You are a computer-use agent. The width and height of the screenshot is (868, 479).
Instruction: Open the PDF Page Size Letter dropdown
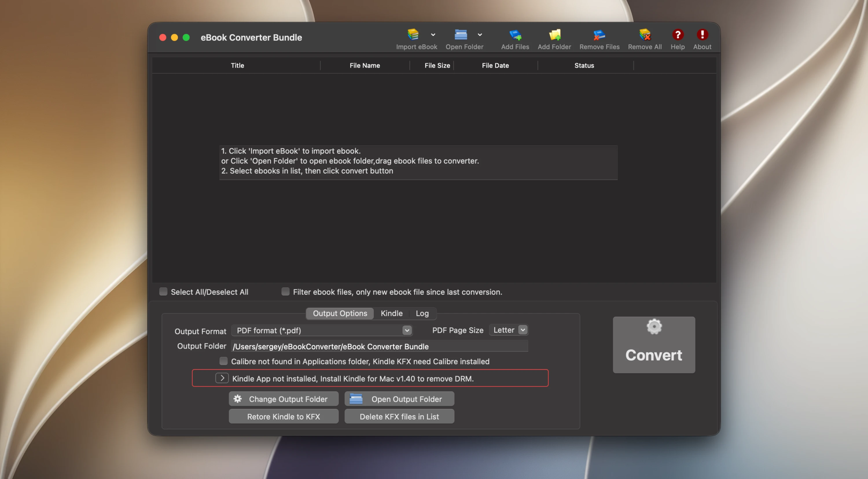tap(508, 330)
